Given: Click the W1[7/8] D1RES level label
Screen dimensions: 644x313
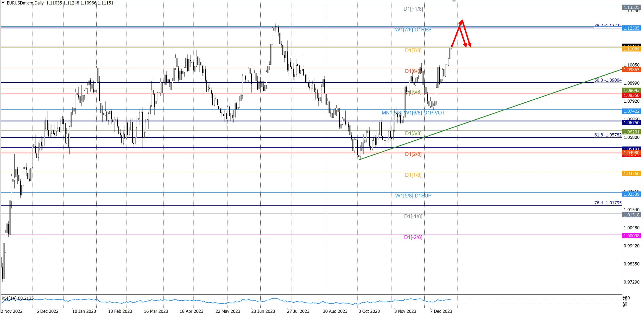Looking at the screenshot, I should (x=413, y=30).
